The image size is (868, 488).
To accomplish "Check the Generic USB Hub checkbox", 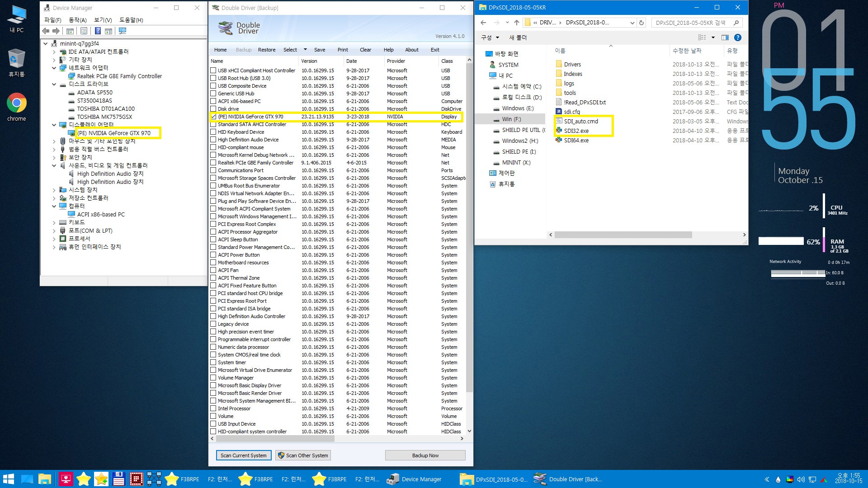I will click(x=213, y=94).
